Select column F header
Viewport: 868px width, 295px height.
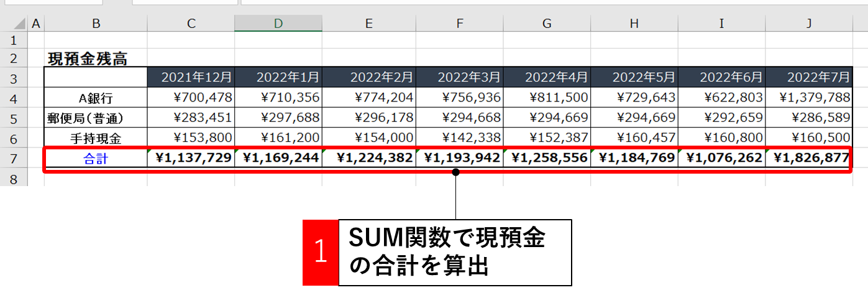click(x=460, y=24)
